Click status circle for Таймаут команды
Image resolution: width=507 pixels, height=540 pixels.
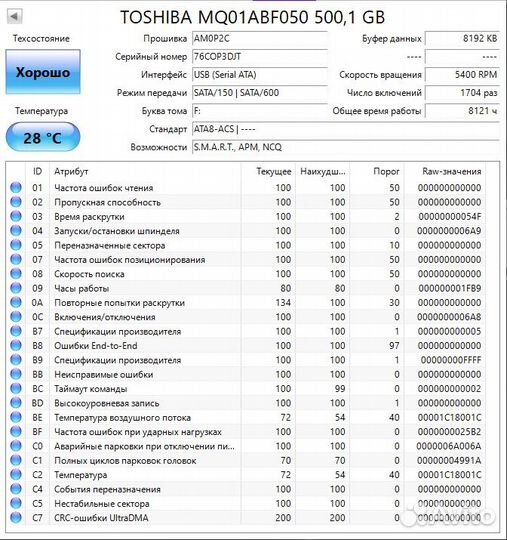(x=16, y=388)
